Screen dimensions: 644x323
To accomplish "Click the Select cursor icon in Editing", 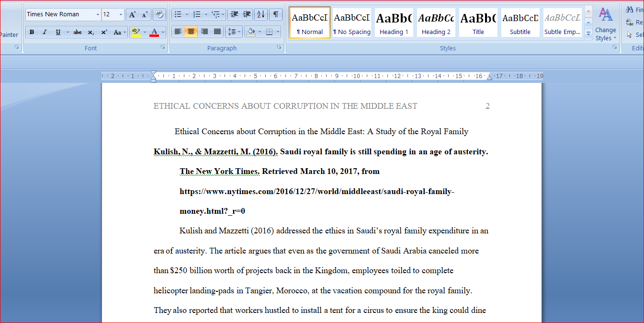I will click(x=630, y=35).
